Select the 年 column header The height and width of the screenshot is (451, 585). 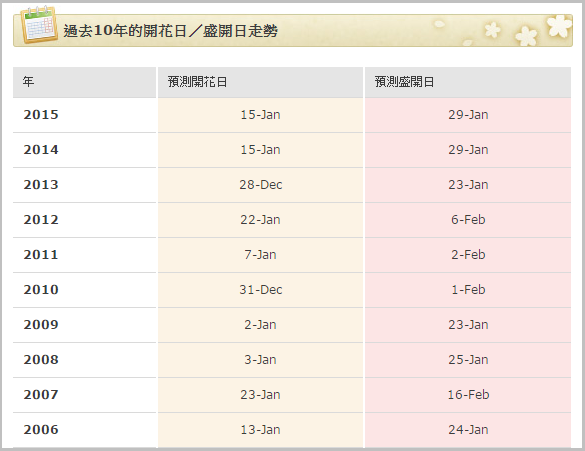(84, 82)
